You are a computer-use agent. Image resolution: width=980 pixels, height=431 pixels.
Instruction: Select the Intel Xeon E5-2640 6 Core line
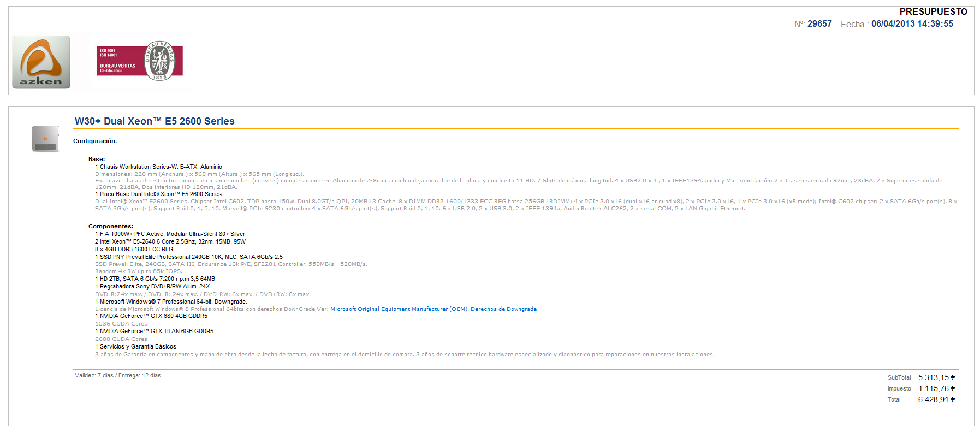point(170,241)
